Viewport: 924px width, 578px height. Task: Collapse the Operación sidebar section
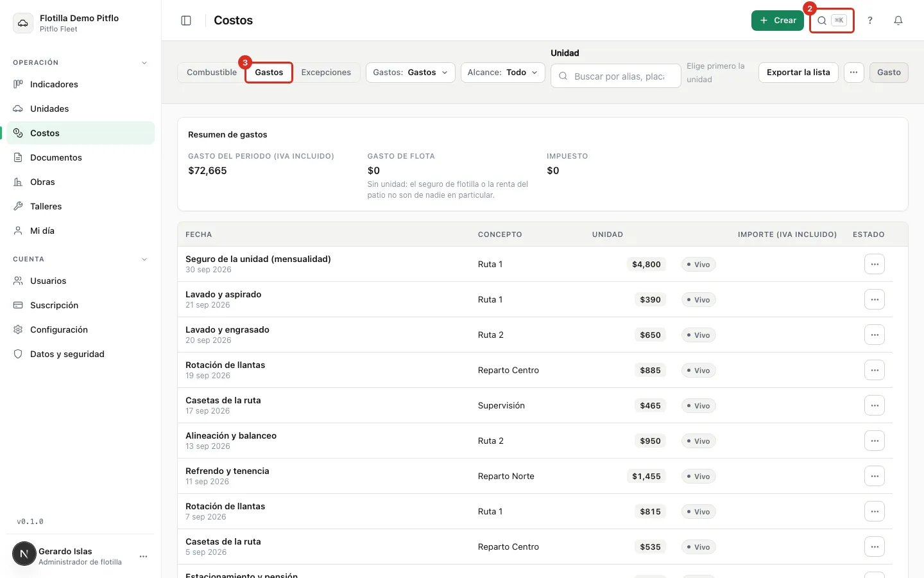(x=144, y=63)
